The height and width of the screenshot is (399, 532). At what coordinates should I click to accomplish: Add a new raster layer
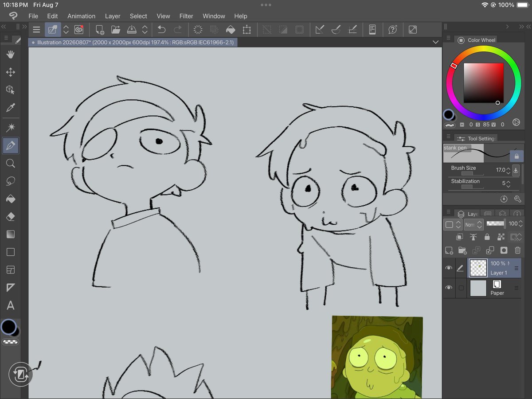[449, 250]
